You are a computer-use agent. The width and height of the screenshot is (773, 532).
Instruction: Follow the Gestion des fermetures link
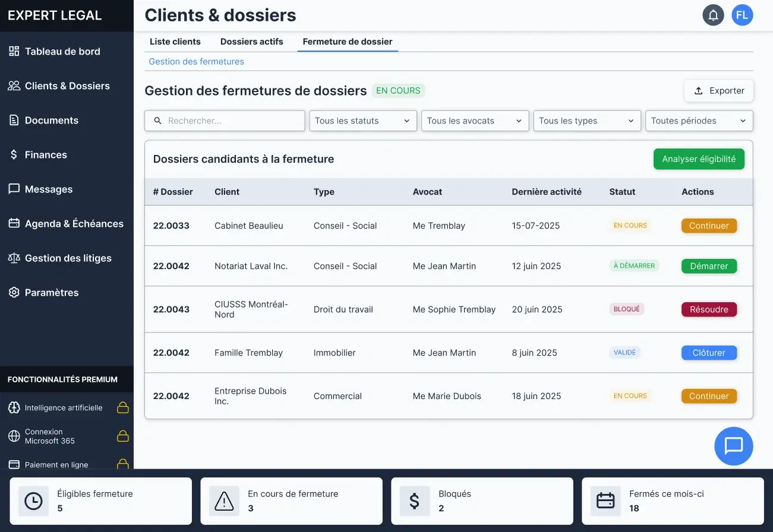[196, 62]
